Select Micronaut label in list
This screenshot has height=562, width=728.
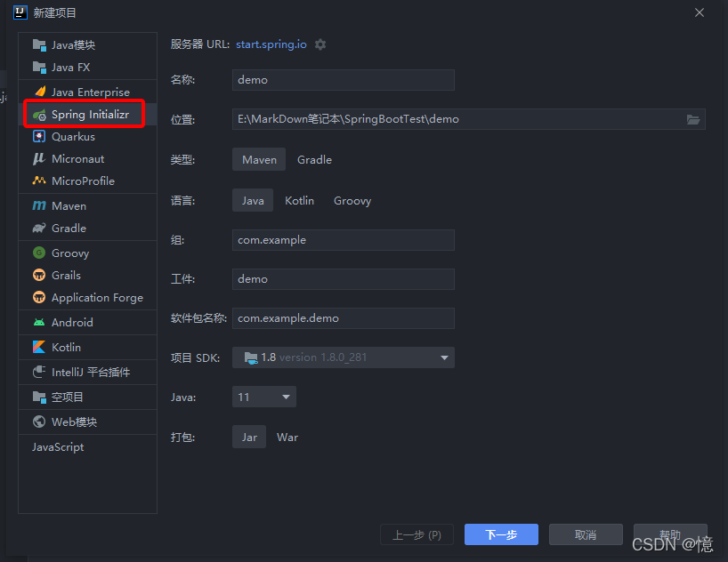tap(78, 158)
